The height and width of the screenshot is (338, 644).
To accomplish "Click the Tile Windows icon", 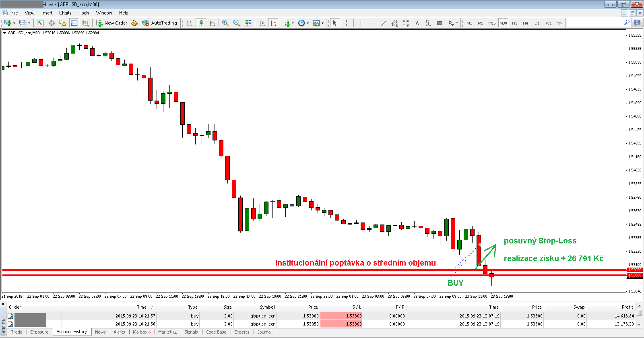I will 248,23.
